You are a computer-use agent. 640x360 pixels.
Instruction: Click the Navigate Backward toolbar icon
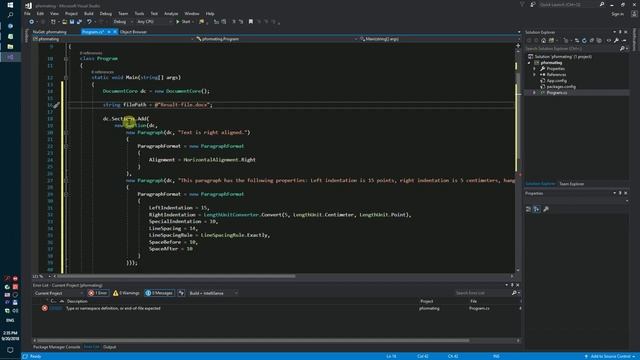[x=31, y=22]
